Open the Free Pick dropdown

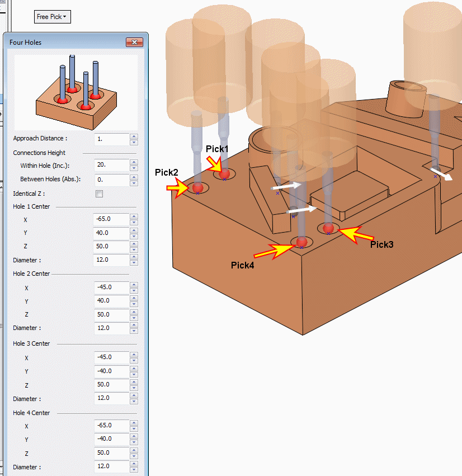(52, 17)
